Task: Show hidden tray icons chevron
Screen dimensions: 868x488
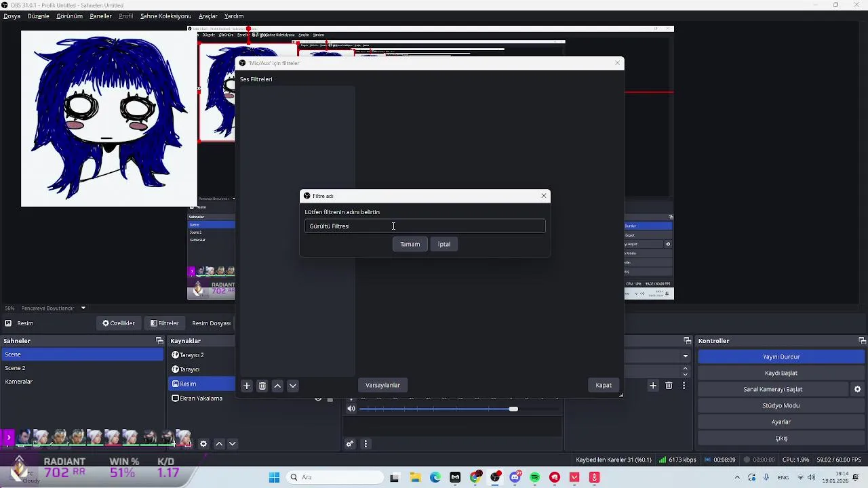Action: click(x=737, y=478)
